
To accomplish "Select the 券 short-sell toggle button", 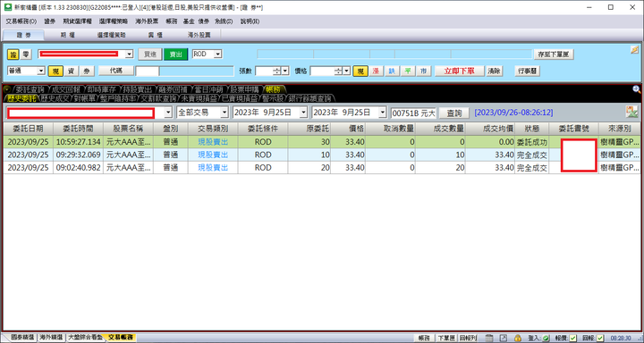I will tap(86, 71).
